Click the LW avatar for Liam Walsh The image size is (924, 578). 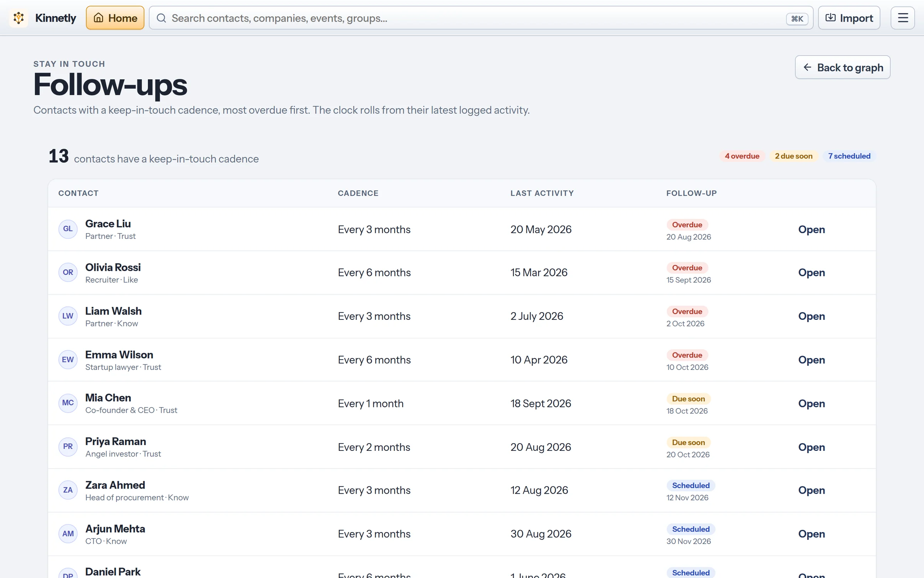coord(68,316)
